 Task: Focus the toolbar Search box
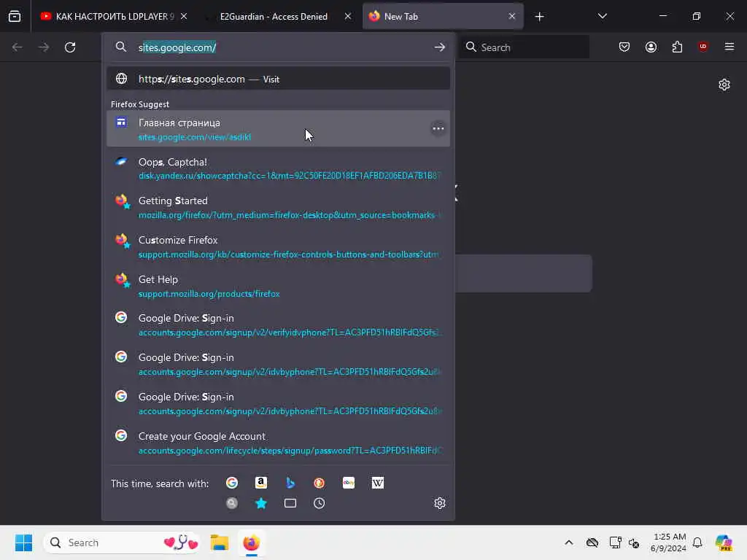click(x=524, y=47)
